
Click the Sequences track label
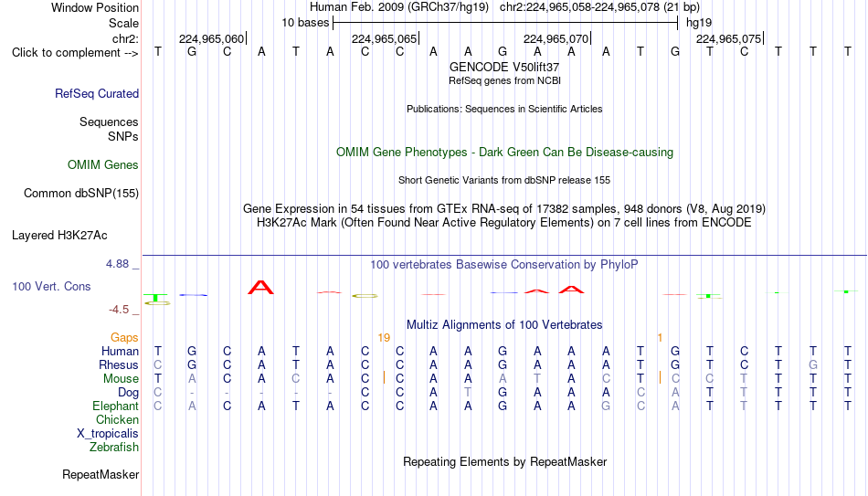(109, 121)
